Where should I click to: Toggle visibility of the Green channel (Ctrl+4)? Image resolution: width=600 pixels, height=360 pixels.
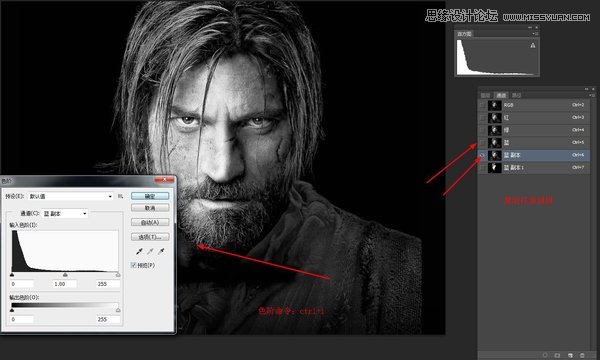483,130
